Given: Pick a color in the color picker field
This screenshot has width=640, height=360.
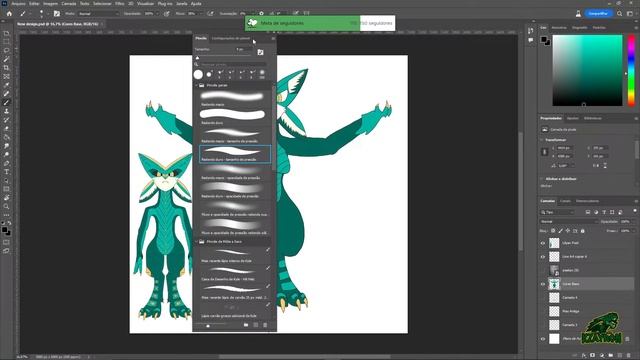Looking at the screenshot, I should tap(587, 70).
